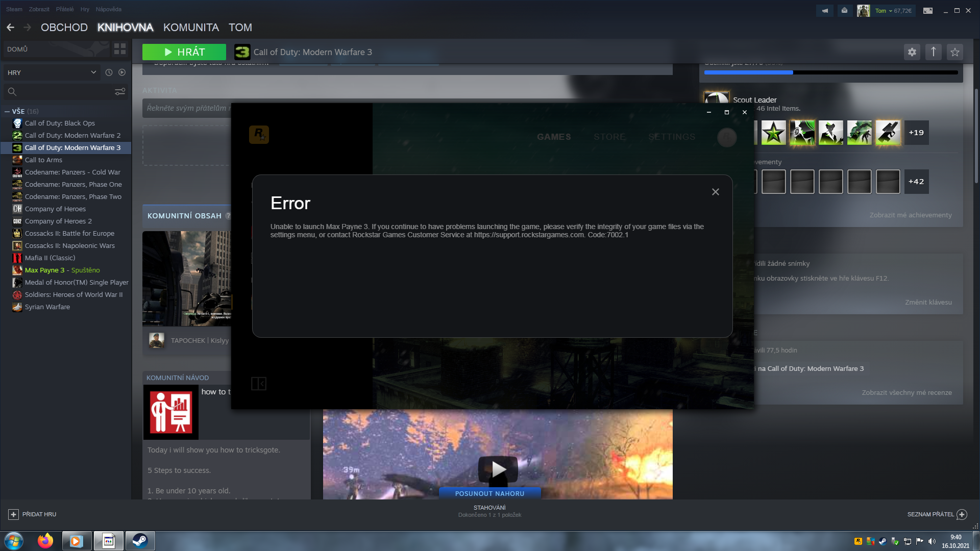Toggle the ready-to-play filter icon
This screenshot has height=551, width=980.
click(x=122, y=72)
